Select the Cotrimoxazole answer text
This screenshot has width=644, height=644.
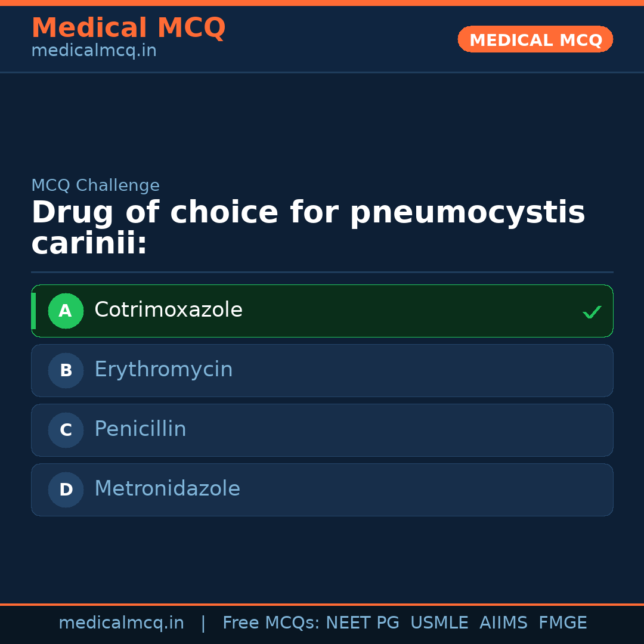pyautogui.click(x=168, y=310)
